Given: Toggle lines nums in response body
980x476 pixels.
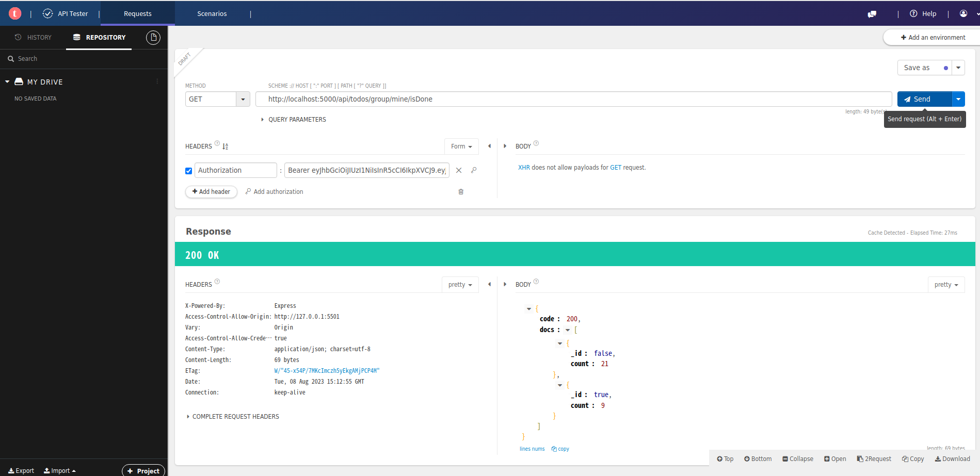Looking at the screenshot, I should click(x=532, y=449).
